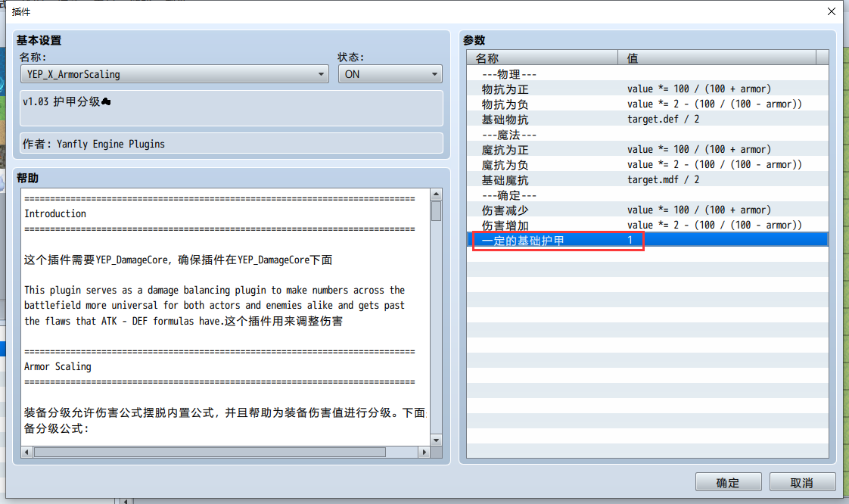This screenshot has width=849, height=504.
Task: Select the ---确定--- parameter row
Action: tap(648, 195)
